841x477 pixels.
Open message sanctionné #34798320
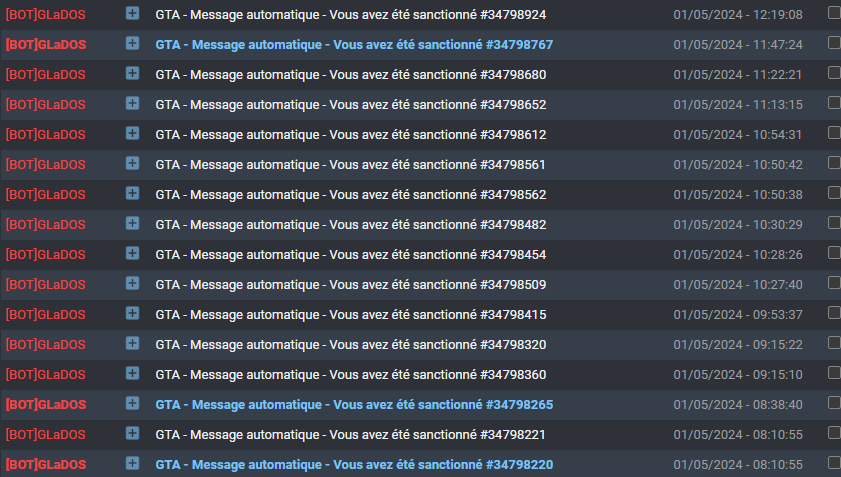(x=351, y=344)
